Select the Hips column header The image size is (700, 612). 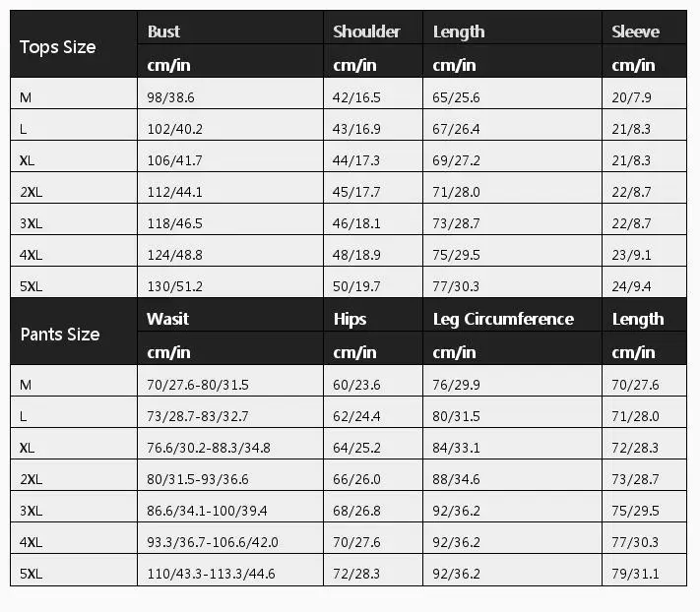pyautogui.click(x=350, y=319)
